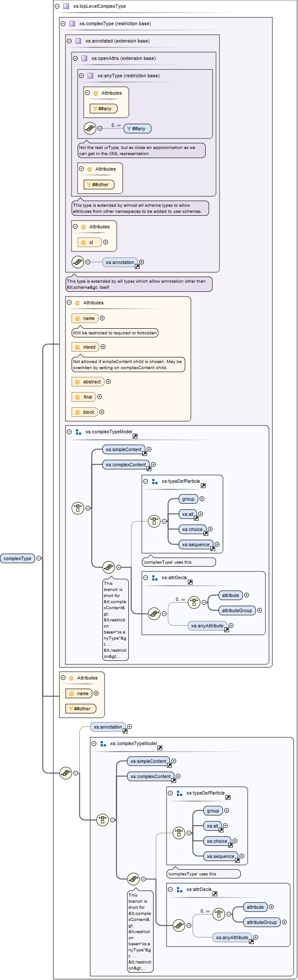Collapse the xs:topLevelComplexType box

57,6
